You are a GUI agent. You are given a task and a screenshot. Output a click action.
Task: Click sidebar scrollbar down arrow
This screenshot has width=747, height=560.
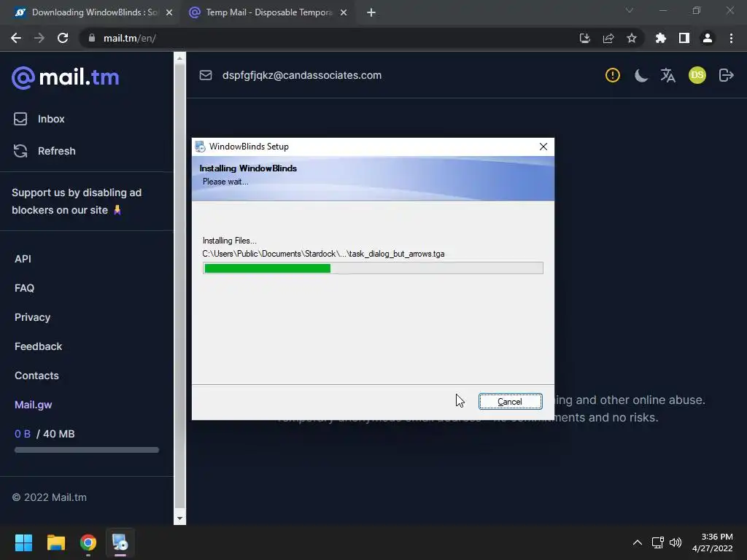[179, 518]
